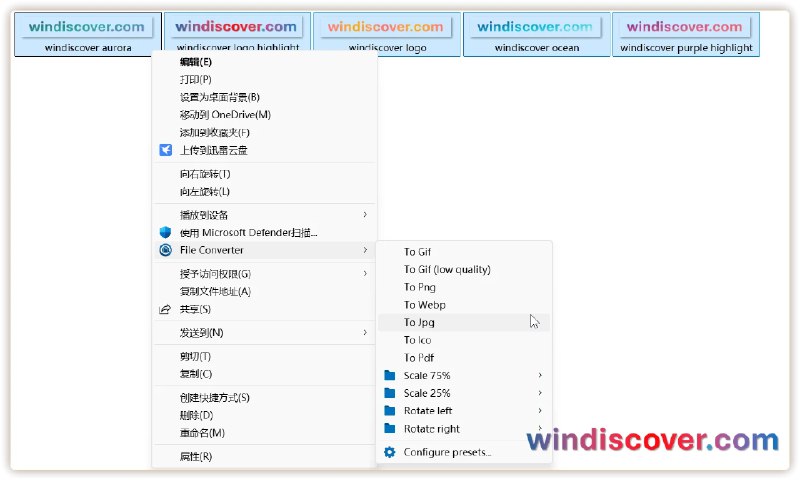This screenshot has height=483, width=800.
Task: Choose 共享(S) in the context menu
Action: (x=264, y=310)
